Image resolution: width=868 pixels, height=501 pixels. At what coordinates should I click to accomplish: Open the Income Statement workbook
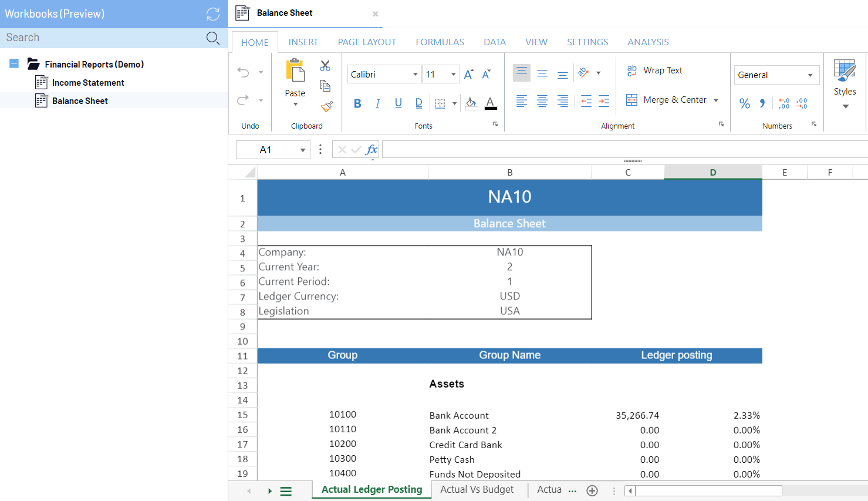pos(88,83)
